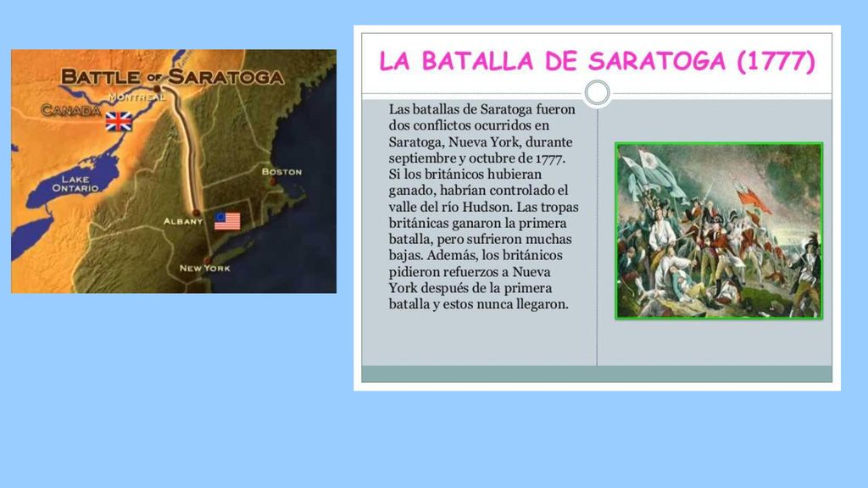This screenshot has height=488, width=868.
Task: Select the title 'LA BATALLA DE SARATOGA (1777)'
Action: point(598,61)
